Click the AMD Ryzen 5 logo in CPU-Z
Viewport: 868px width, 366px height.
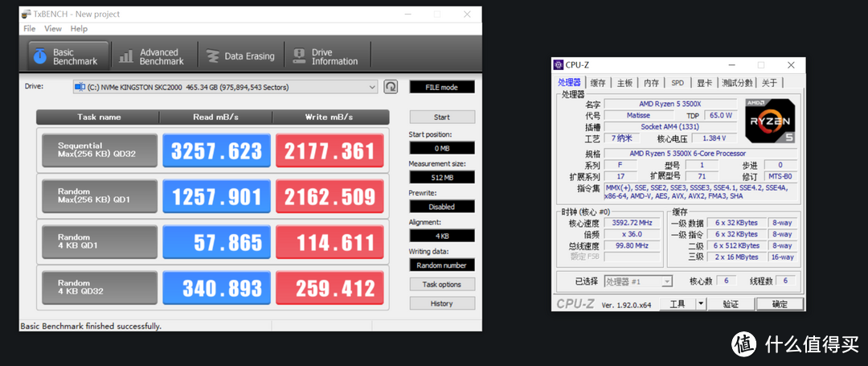[x=770, y=121]
